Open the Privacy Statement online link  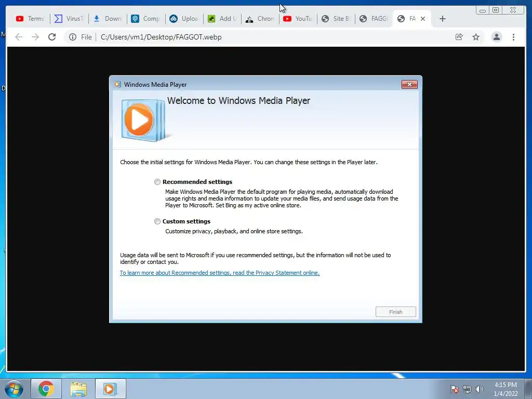click(220, 273)
